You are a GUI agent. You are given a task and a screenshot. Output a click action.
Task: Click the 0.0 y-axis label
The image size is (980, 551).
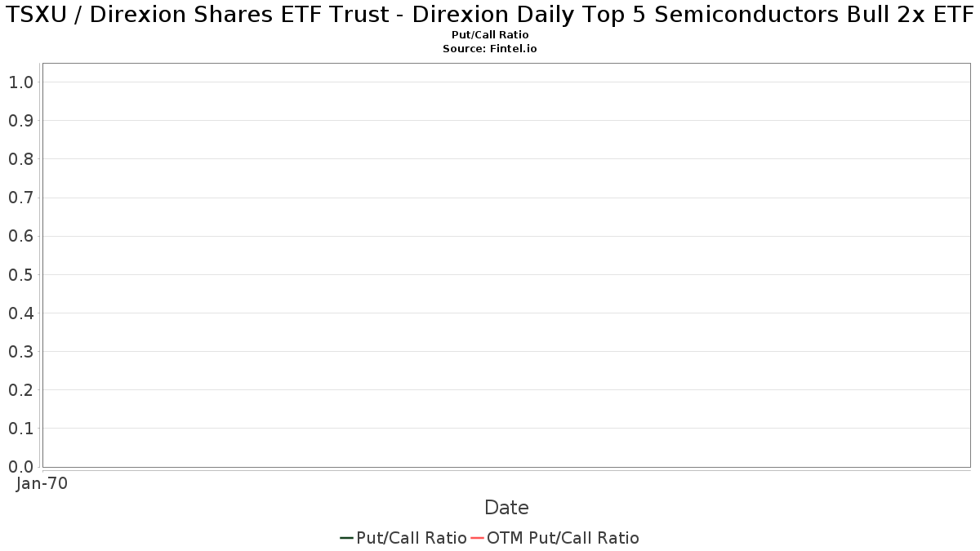(x=20, y=467)
